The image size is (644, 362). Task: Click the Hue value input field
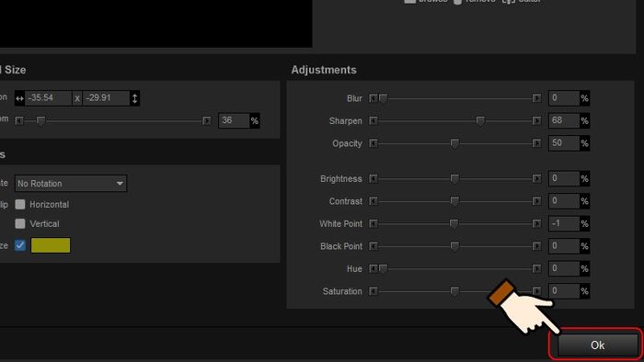coord(564,269)
